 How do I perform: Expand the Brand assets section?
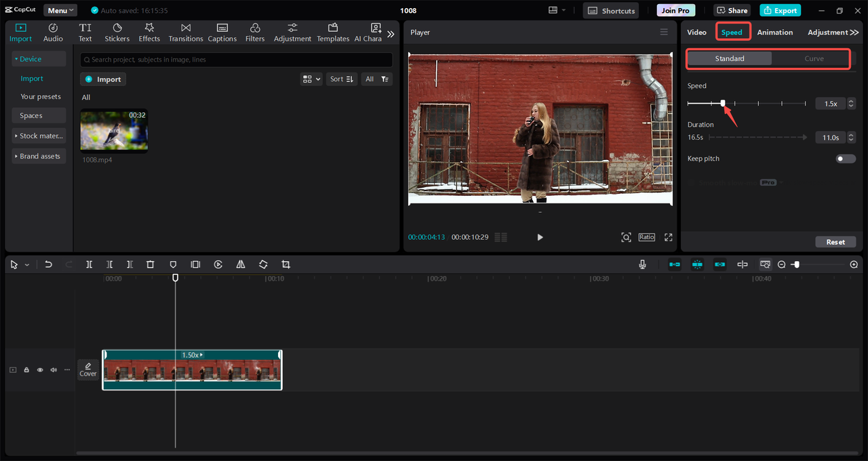click(x=39, y=156)
